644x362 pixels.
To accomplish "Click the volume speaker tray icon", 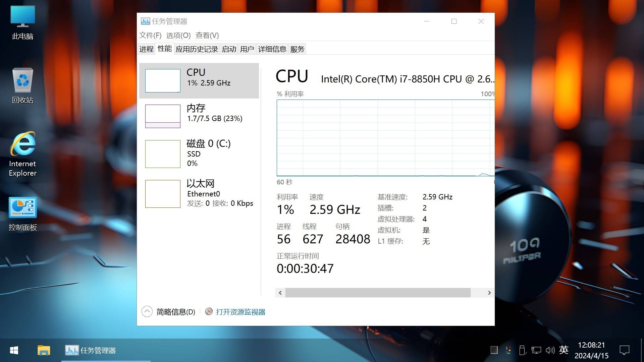I will [550, 350].
